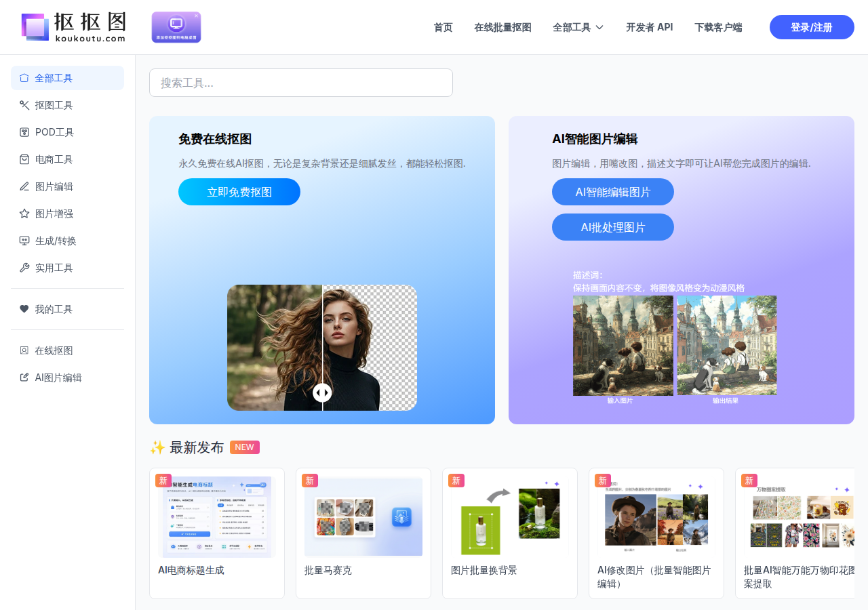Viewport: 868px width, 610px height.
Task: Click the 登录/注册 button
Action: [x=812, y=27]
